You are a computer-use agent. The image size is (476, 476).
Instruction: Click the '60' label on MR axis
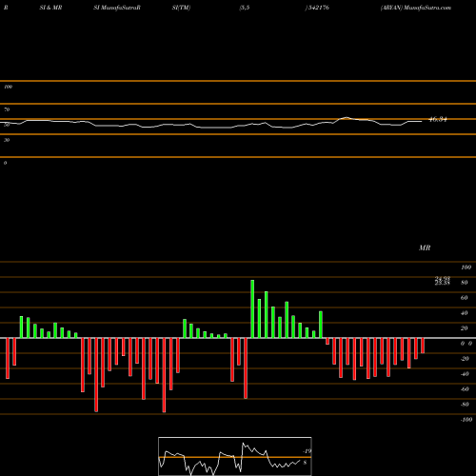pos(464,298)
